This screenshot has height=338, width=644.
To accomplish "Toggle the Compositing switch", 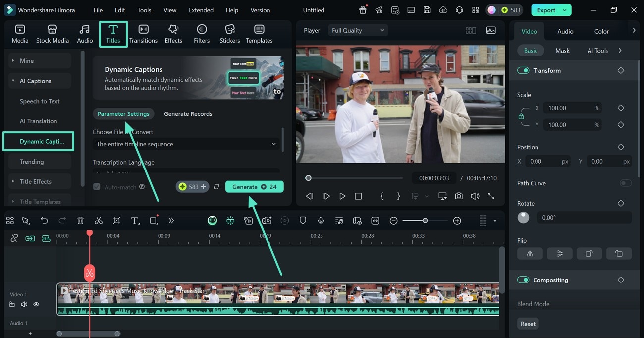I will pos(523,280).
